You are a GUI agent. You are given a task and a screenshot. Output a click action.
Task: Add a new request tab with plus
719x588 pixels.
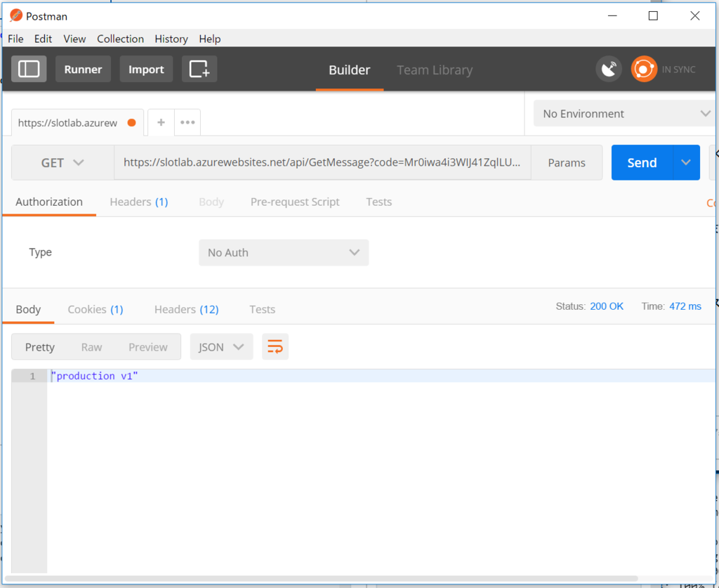161,122
